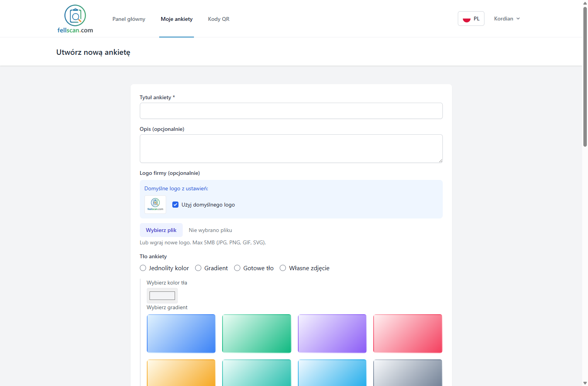
Task: Uncheck the 'Użyj domyślnego logo' checkbox
Action: click(175, 205)
